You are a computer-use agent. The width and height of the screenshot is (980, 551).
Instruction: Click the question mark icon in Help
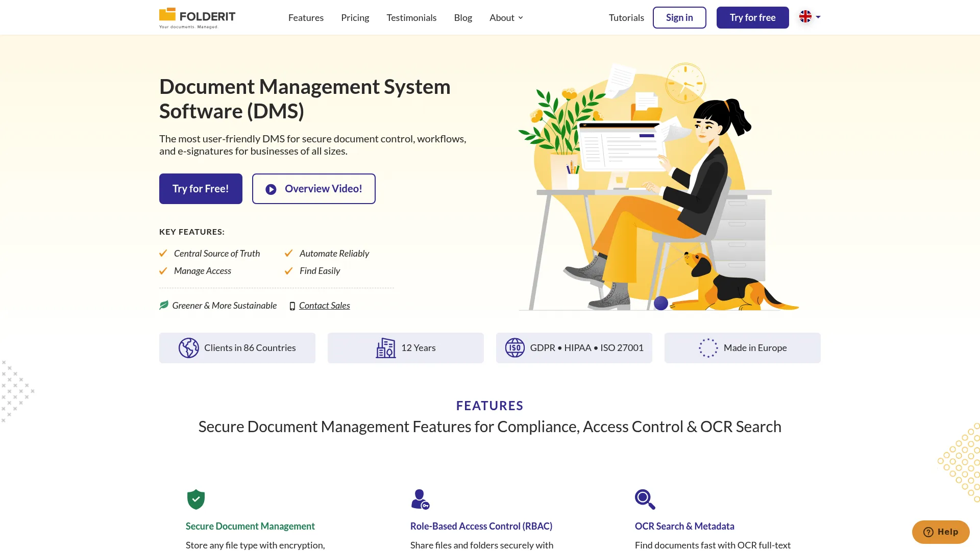pyautogui.click(x=928, y=532)
